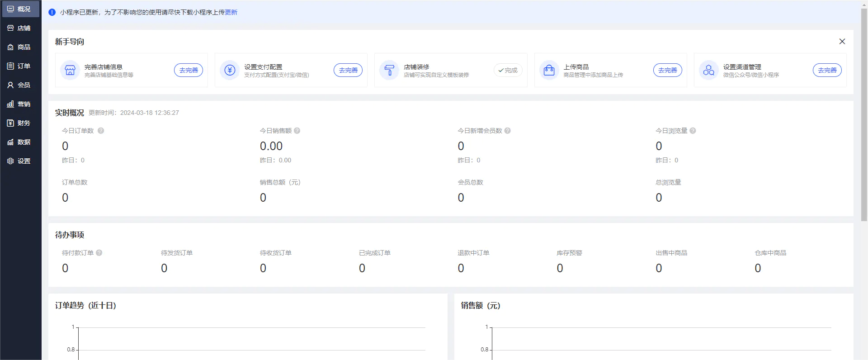Click help icon beside 待付款订单
868x360 pixels.
click(99, 253)
